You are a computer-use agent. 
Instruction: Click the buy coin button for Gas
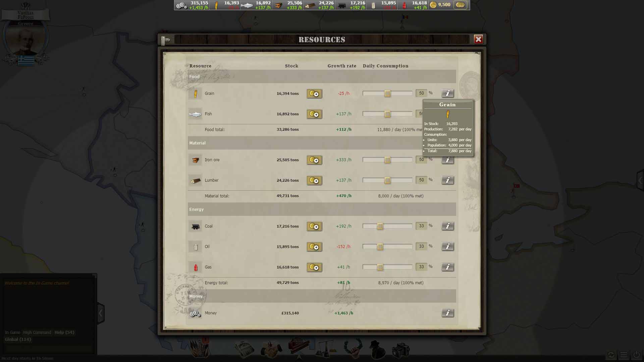tap(314, 267)
